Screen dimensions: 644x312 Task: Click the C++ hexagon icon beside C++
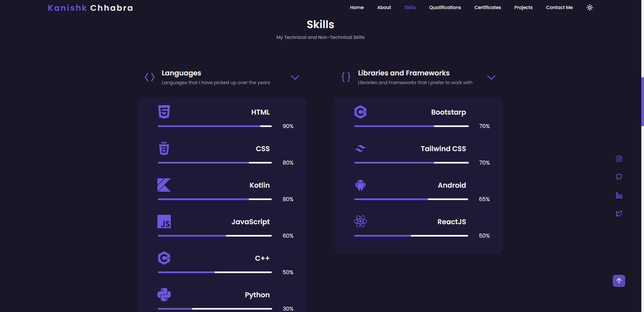coord(164,258)
